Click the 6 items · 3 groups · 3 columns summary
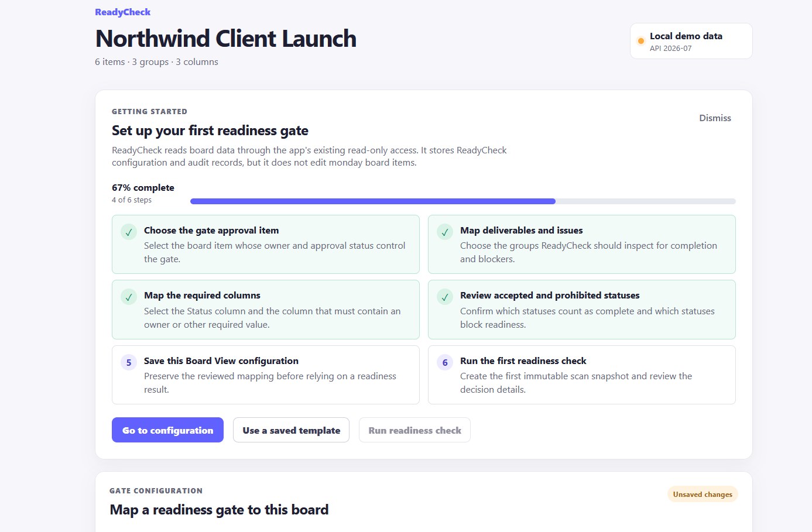This screenshot has height=532, width=812. click(156, 62)
